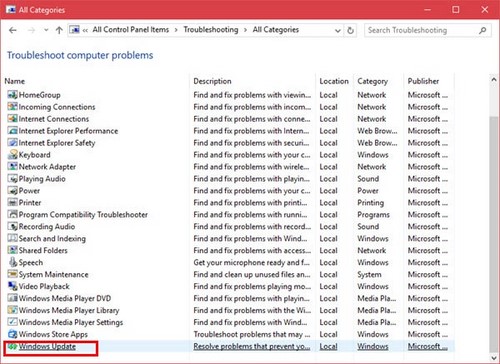
Task: Click the Shared Folders icon
Action: (12, 251)
